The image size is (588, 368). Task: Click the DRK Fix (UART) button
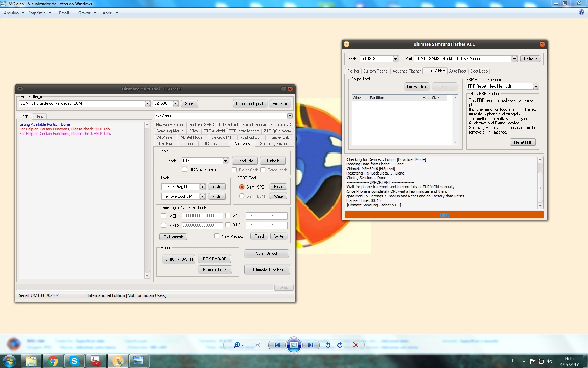[x=179, y=259]
